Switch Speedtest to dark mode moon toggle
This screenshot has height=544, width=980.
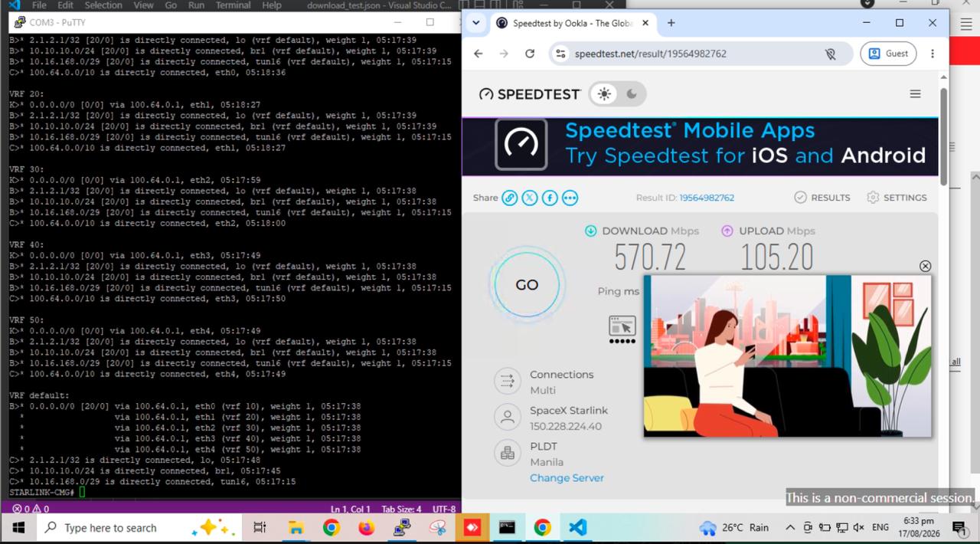(x=632, y=94)
